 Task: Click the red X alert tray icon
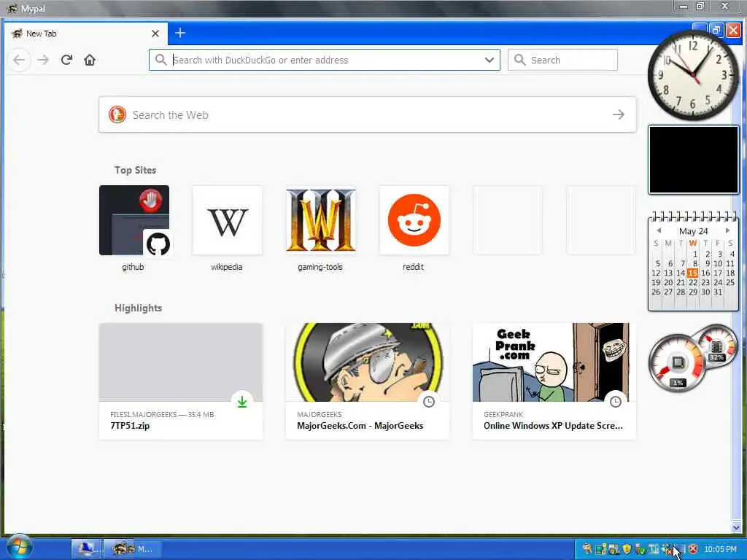coord(693,549)
